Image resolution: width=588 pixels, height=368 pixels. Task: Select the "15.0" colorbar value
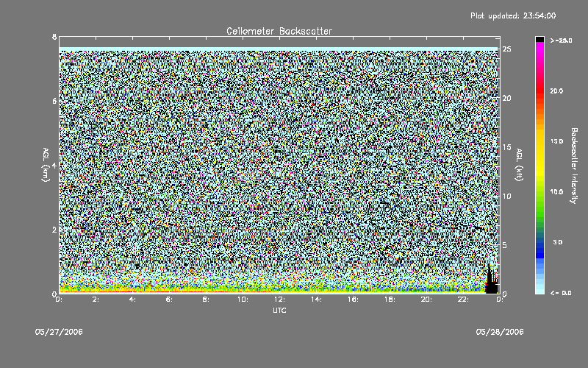coord(556,141)
